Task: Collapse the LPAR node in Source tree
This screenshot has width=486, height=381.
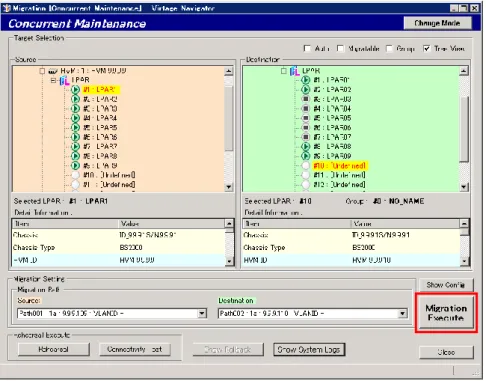Action: click(x=53, y=80)
